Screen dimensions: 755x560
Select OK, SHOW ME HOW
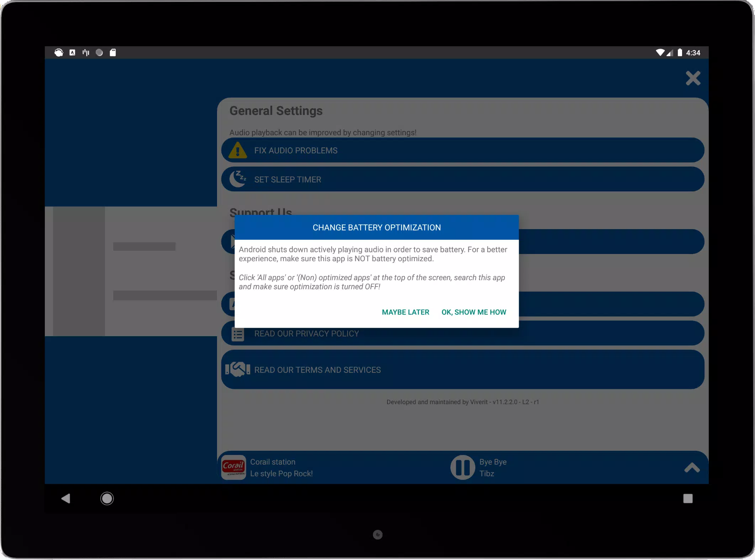click(474, 312)
